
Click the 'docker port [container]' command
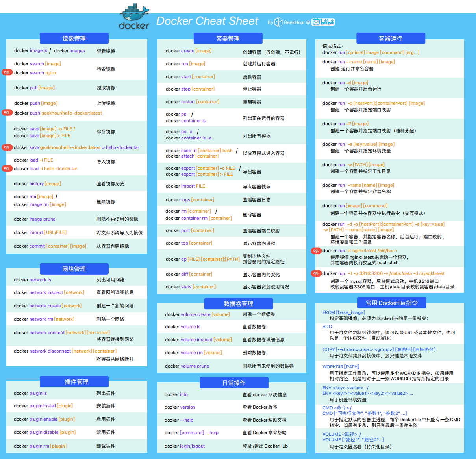pyautogui.click(x=190, y=230)
